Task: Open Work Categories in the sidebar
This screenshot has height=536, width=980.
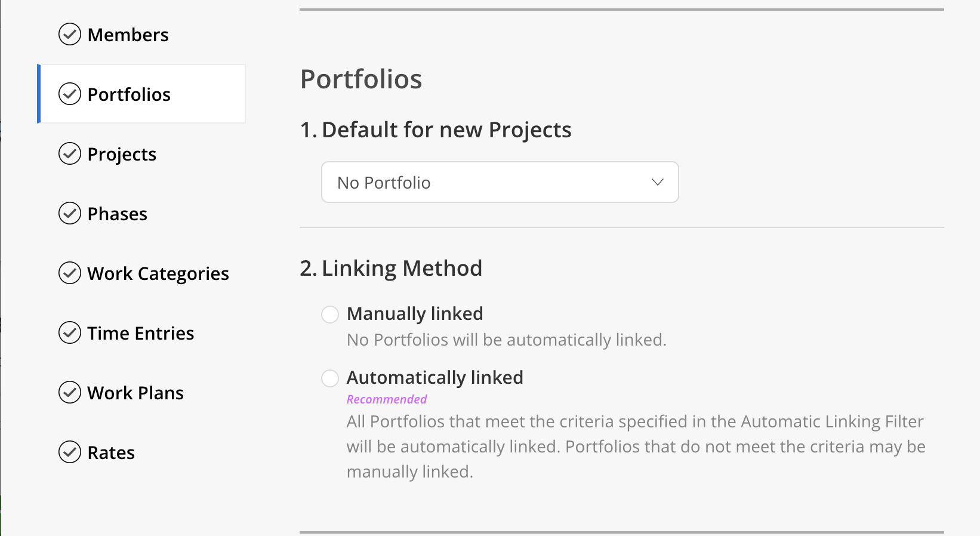Action: click(x=158, y=273)
